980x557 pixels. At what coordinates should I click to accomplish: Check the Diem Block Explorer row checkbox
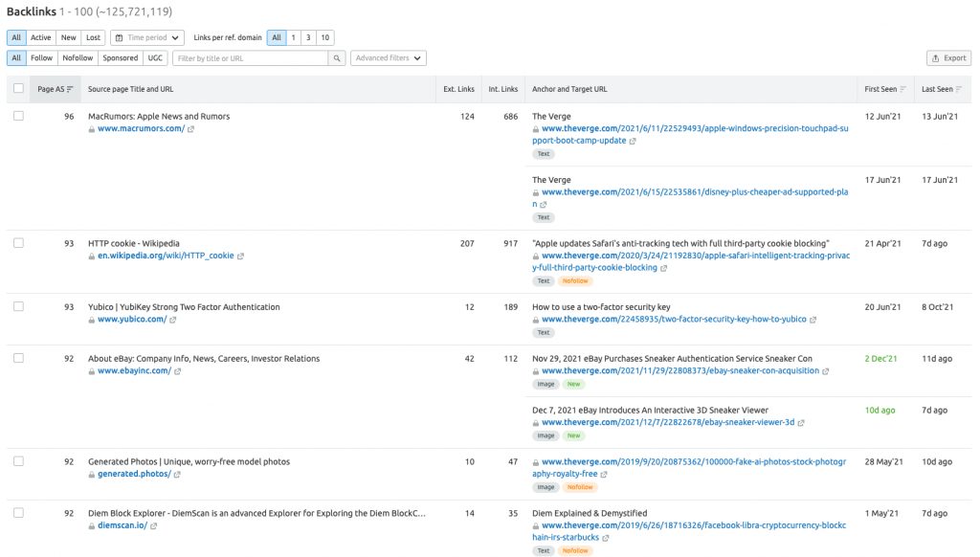pyautogui.click(x=19, y=513)
